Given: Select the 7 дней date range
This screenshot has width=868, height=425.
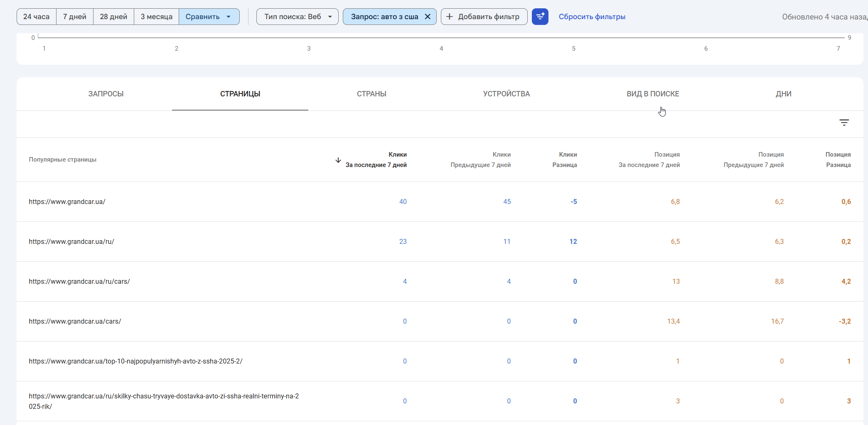Looking at the screenshot, I should pyautogui.click(x=75, y=17).
